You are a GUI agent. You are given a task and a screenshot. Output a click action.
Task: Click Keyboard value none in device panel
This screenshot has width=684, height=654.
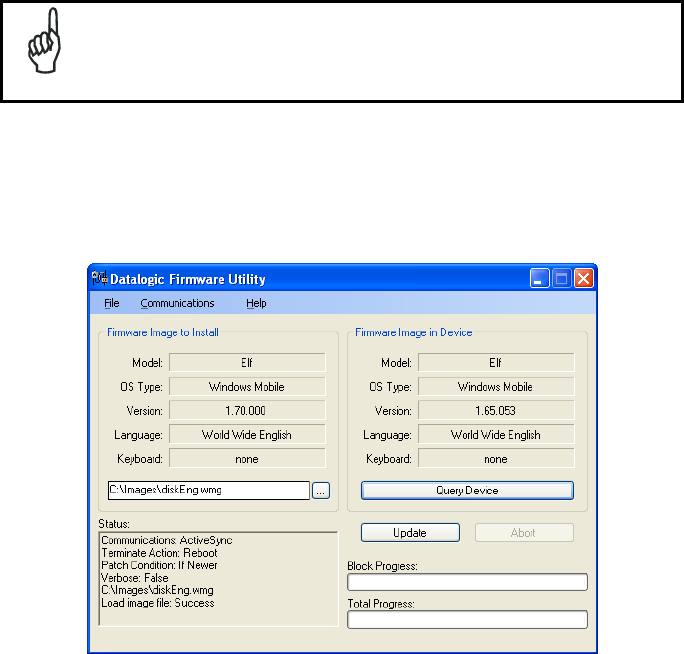tap(496, 459)
